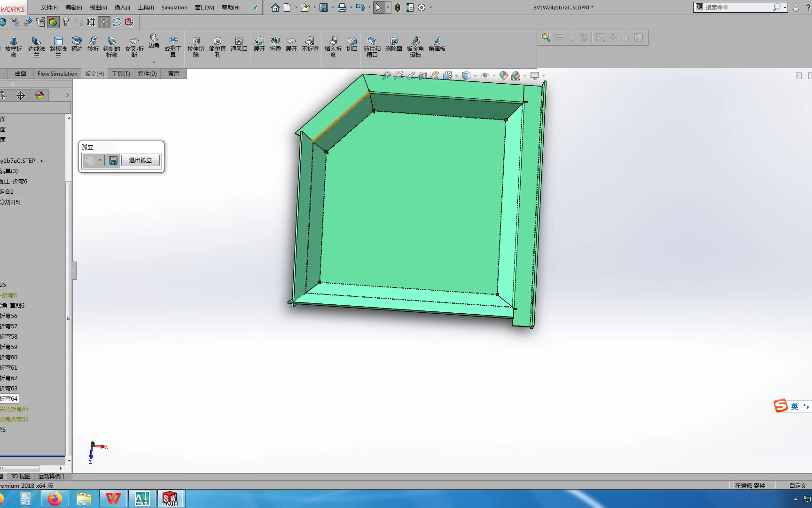Click the rebuild traffic light icon

point(398,8)
